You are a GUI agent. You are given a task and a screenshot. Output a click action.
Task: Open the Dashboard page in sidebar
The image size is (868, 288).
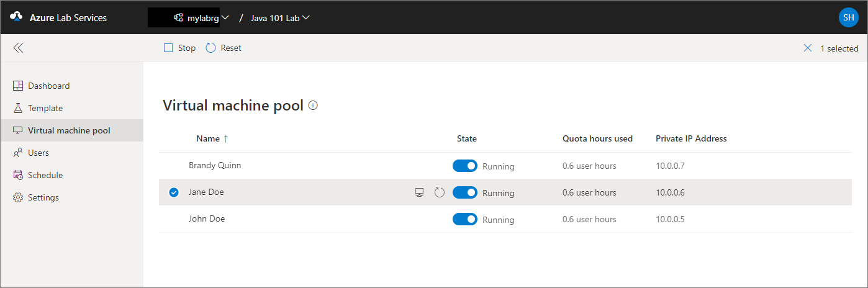[48, 86]
